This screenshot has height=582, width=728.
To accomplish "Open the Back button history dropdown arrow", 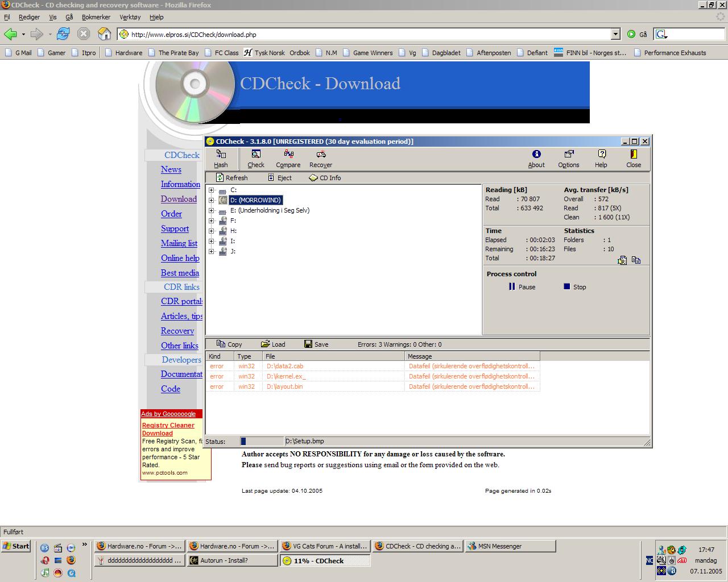I will (x=23, y=34).
